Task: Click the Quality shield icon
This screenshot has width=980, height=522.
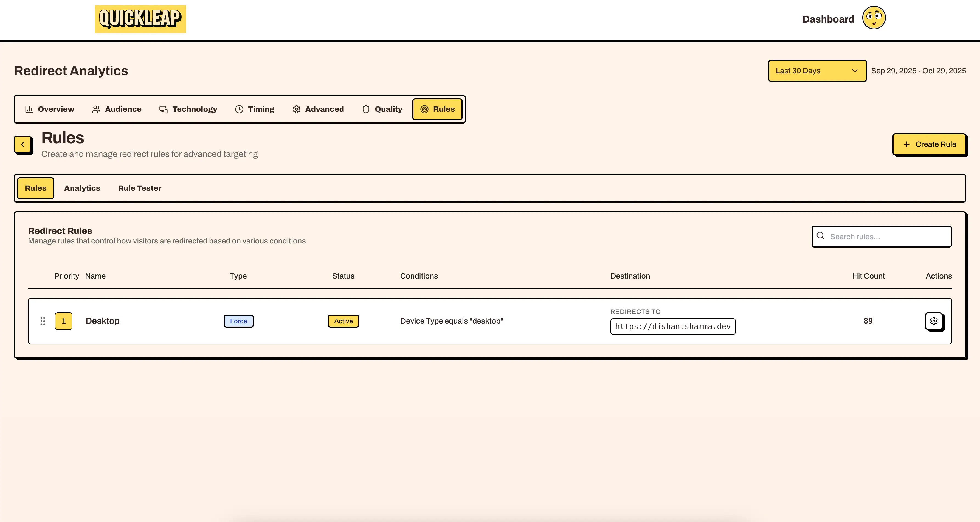Action: click(x=366, y=109)
